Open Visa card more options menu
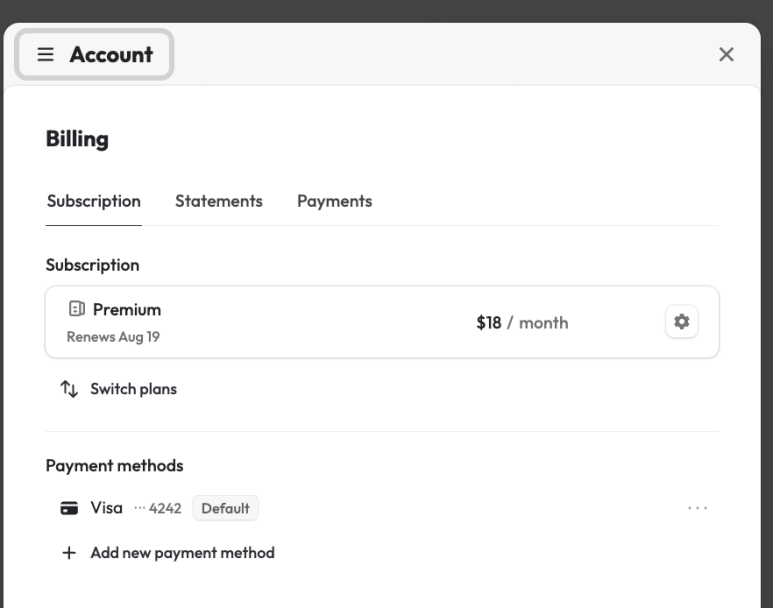This screenshot has height=608, width=773. 698,508
